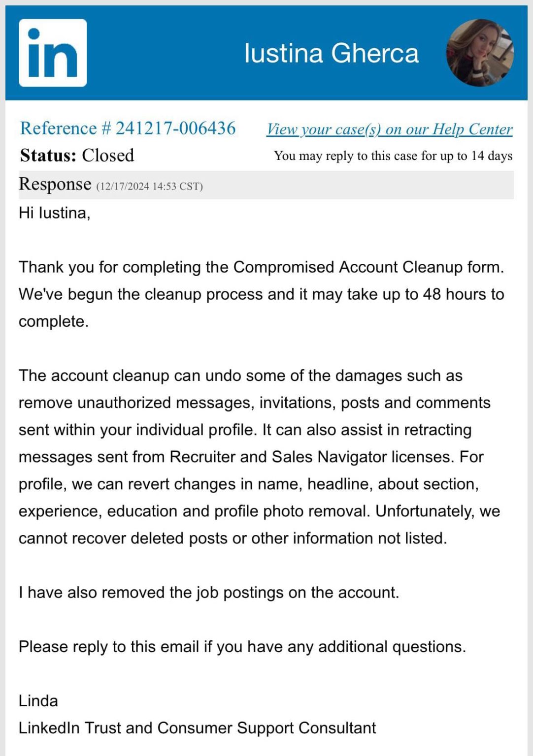
Task: Open Iustina Gherca's profile photo
Action: coord(479,53)
